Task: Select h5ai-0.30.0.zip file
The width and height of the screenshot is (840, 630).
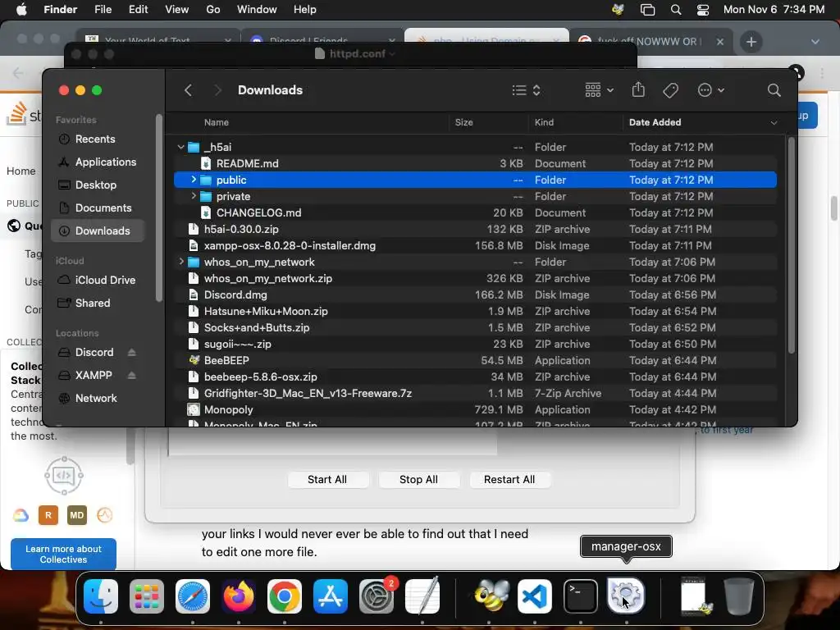Action: (x=475, y=230)
